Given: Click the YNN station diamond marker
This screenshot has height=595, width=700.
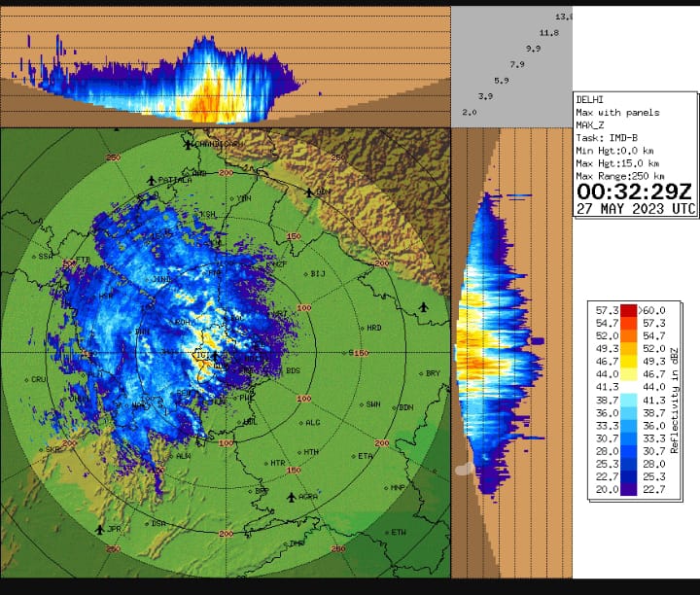Looking at the screenshot, I should 232,198.
